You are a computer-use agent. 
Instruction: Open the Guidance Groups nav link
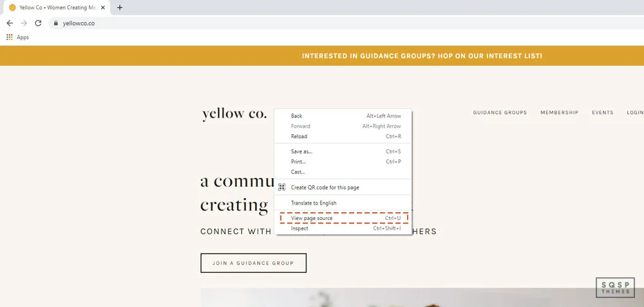500,112
